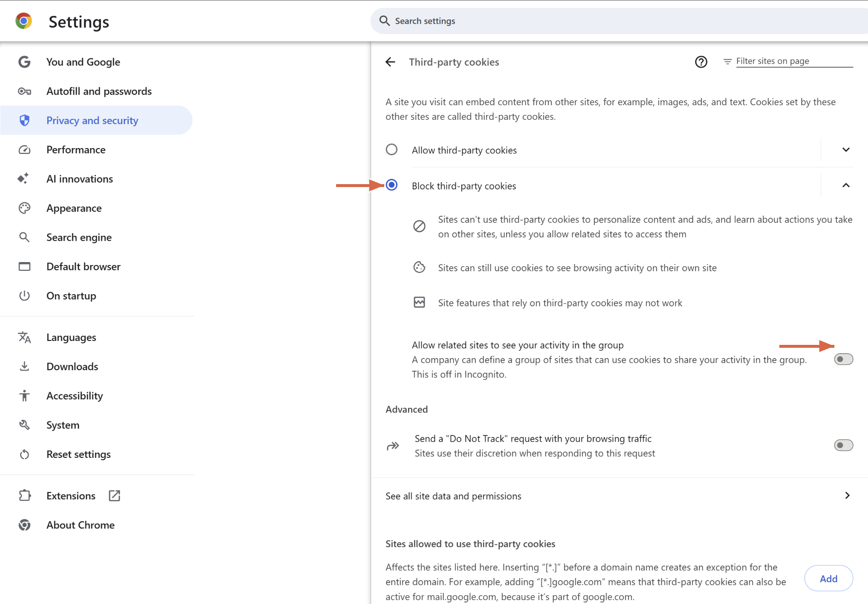
Task: Click the Do Not Track forward-arrows icon
Action: pos(393,446)
